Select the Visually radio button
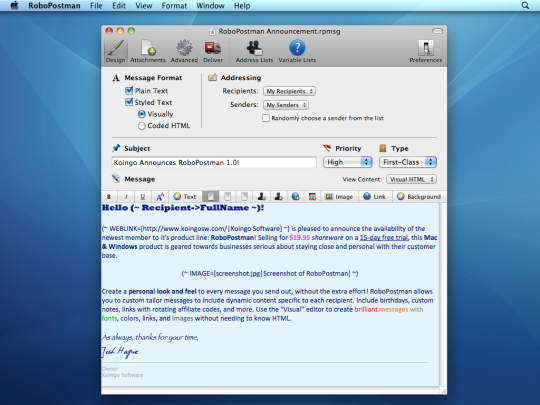Screen dimensions: 540x405 (x=142, y=114)
